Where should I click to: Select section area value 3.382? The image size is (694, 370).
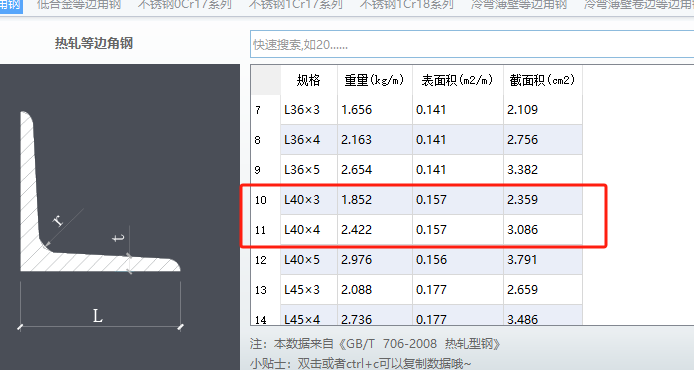(x=543, y=170)
